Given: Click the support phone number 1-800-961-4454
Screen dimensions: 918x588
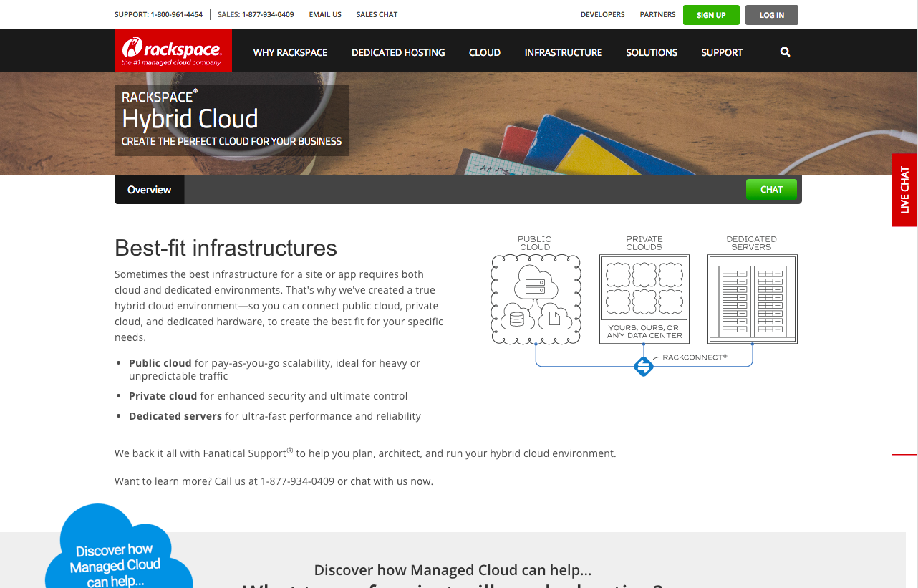Looking at the screenshot, I should (x=176, y=14).
